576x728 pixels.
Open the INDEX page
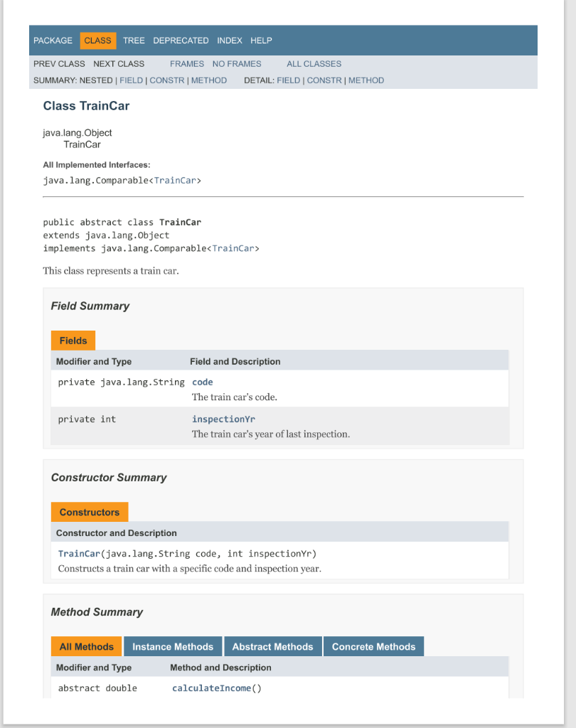230,41
